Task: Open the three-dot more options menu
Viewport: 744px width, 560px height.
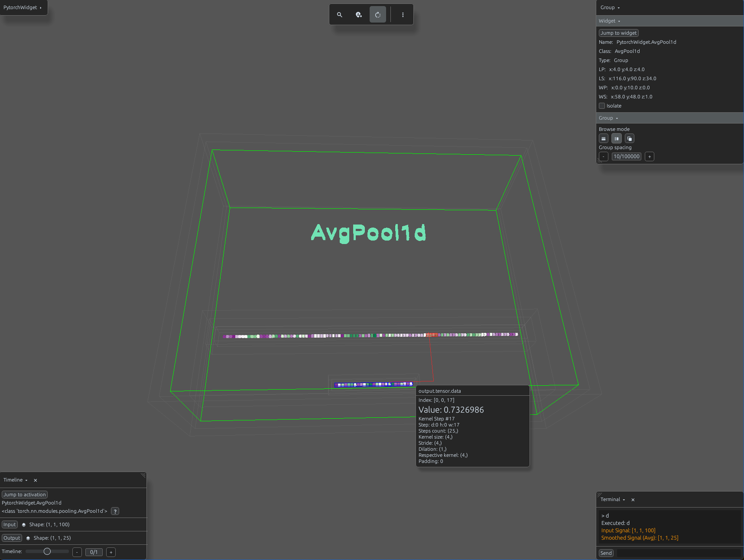Action: point(403,15)
